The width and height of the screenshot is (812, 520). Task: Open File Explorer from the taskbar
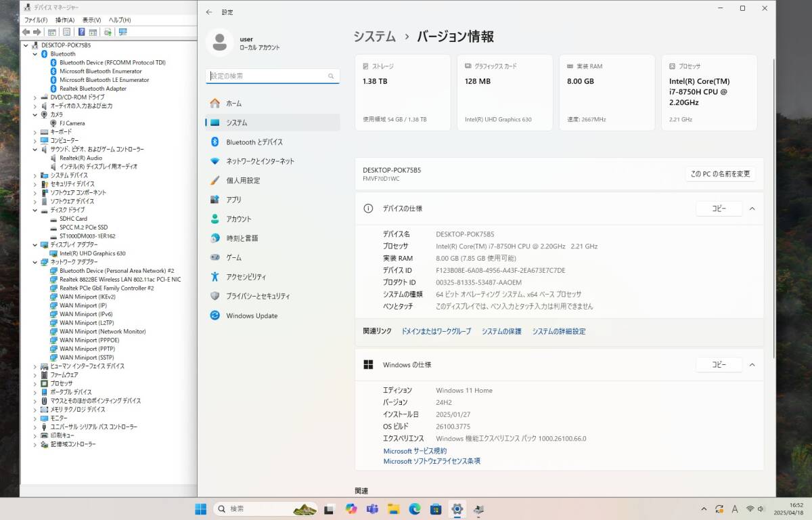coord(393,509)
